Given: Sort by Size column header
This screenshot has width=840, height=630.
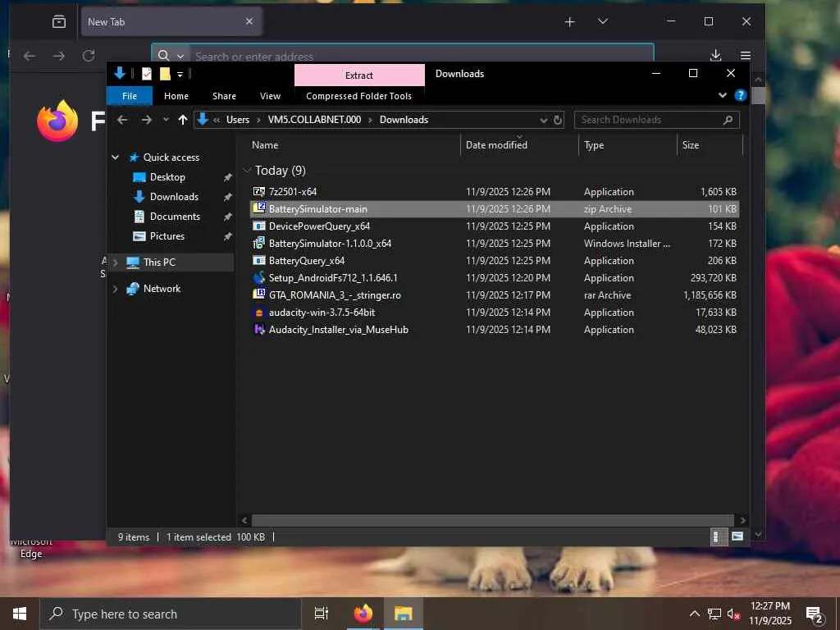Looking at the screenshot, I should pos(710,145).
